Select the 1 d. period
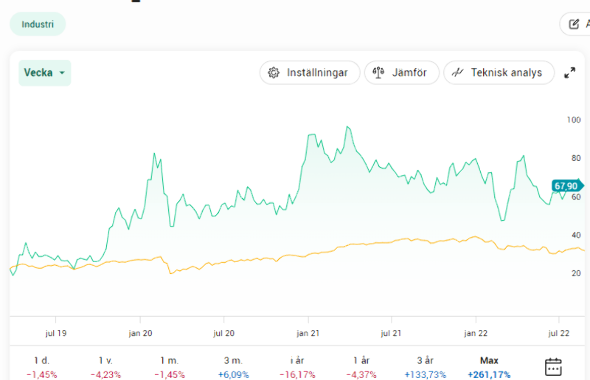The width and height of the screenshot is (590, 380). coord(42,367)
